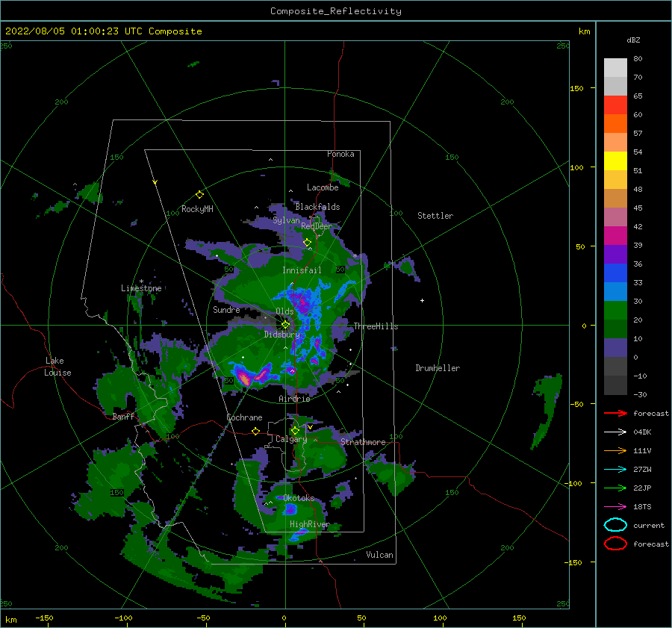Click the Sylvan label

pos(286,220)
